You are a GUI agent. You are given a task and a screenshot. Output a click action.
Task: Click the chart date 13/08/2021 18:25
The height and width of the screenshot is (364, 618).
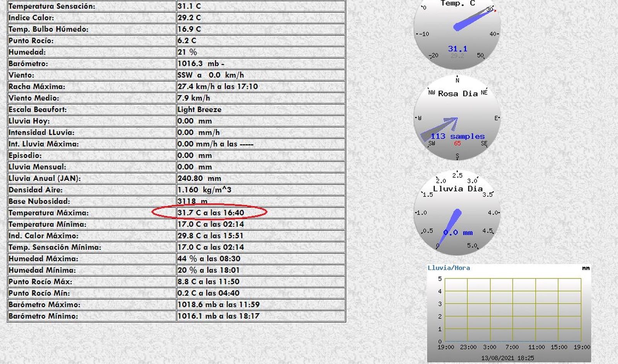pos(507,358)
